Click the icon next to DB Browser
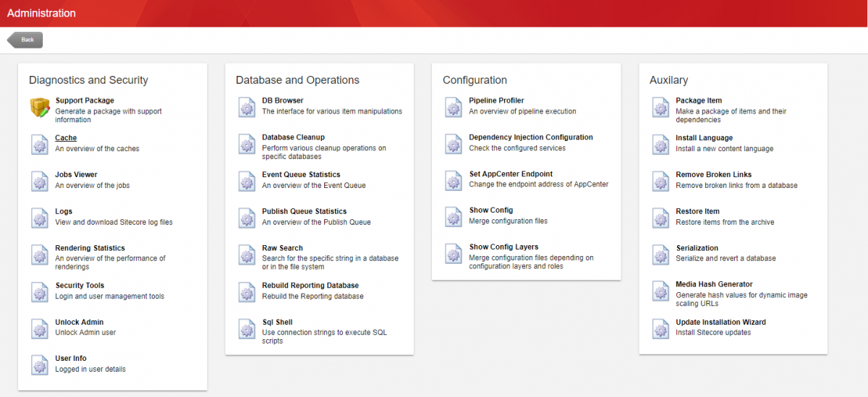 coord(247,108)
